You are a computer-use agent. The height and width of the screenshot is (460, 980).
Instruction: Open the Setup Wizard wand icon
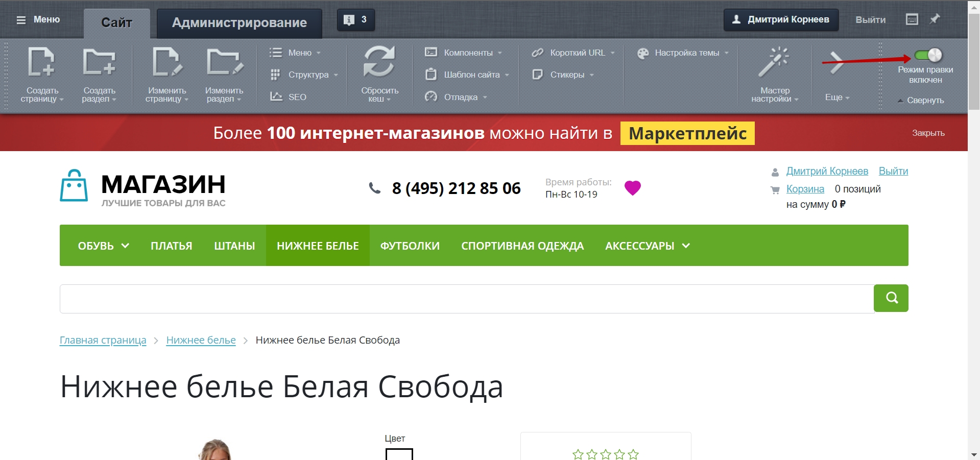774,62
